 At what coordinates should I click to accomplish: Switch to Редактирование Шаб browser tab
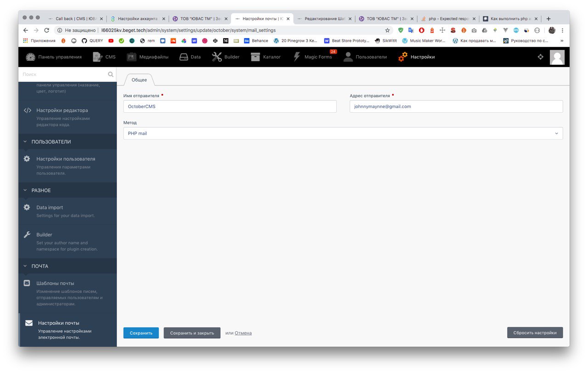coord(324,19)
